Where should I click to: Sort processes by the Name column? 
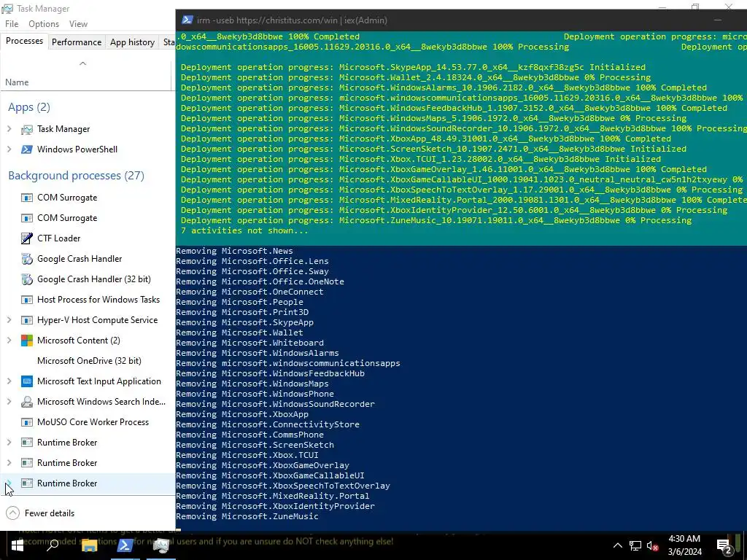(18, 82)
